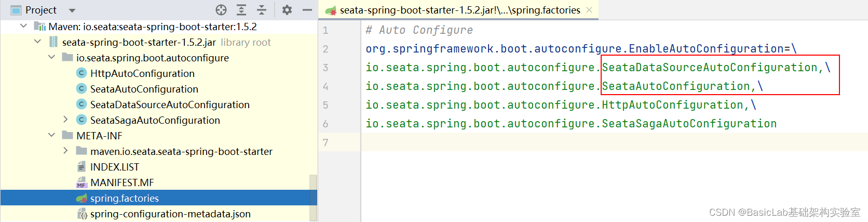Close the spring.factories editor tab
This screenshot has width=868, height=222.
click(x=589, y=10)
